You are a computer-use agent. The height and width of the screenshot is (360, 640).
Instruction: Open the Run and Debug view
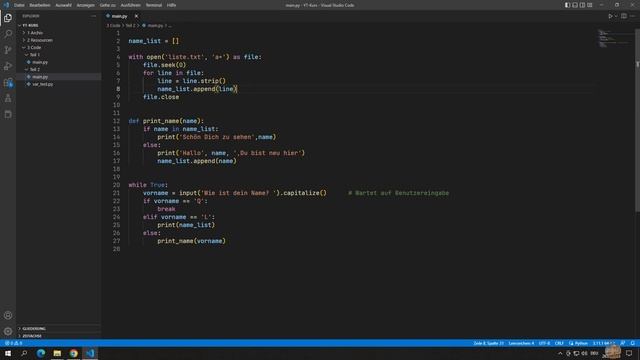coord(8,66)
